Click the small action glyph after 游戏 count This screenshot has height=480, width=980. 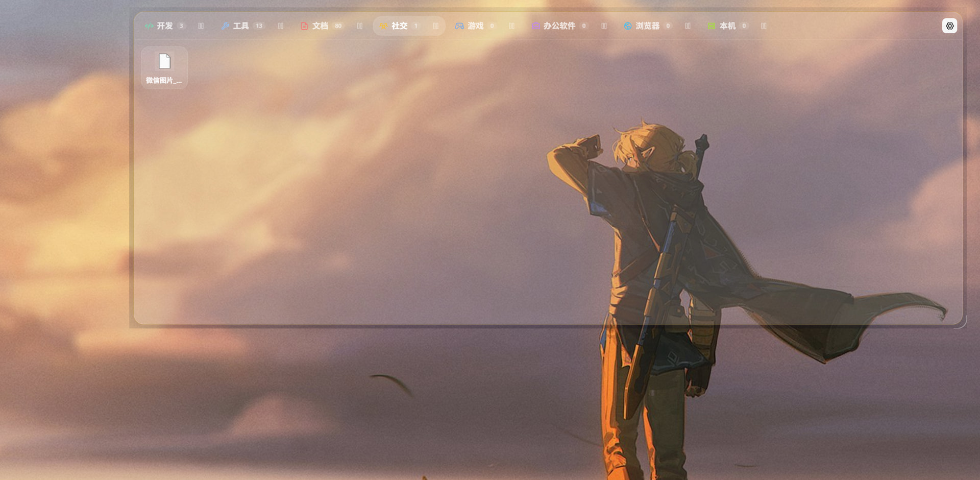tap(512, 26)
